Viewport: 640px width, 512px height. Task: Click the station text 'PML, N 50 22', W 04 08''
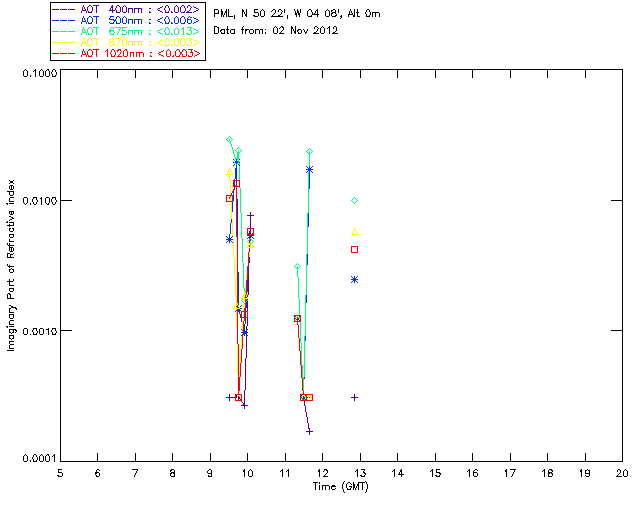point(278,13)
